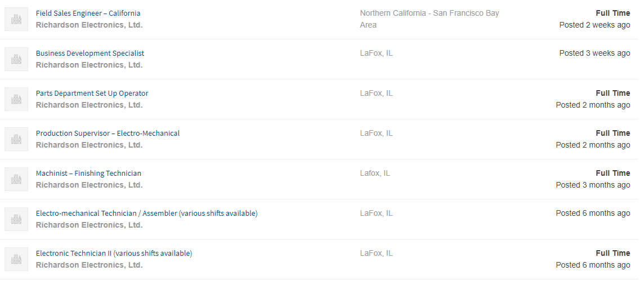Open Business Development Specialist job posting

[x=90, y=53]
